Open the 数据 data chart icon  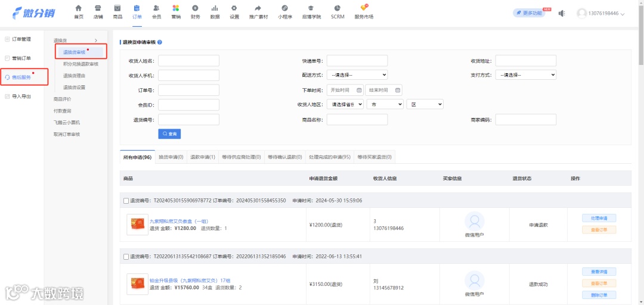[x=215, y=8]
